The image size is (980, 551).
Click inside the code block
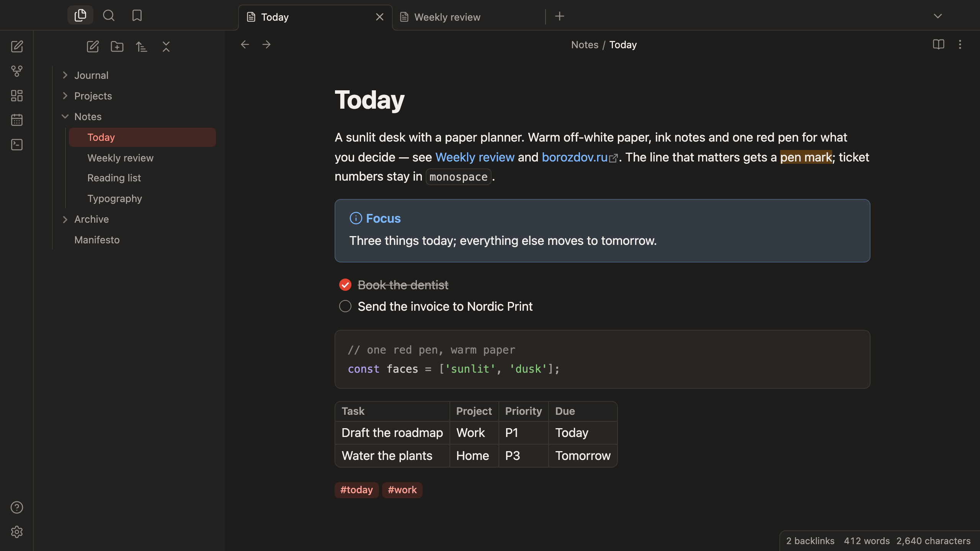click(602, 359)
